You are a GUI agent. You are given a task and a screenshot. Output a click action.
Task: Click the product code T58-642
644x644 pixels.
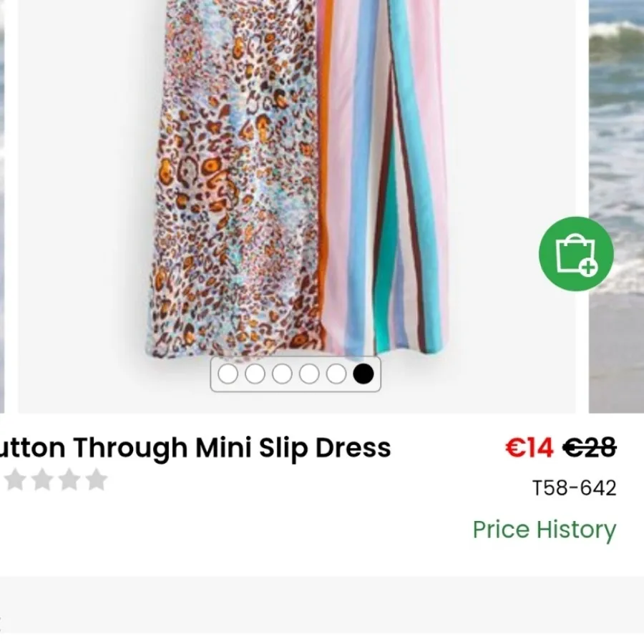[x=574, y=488]
